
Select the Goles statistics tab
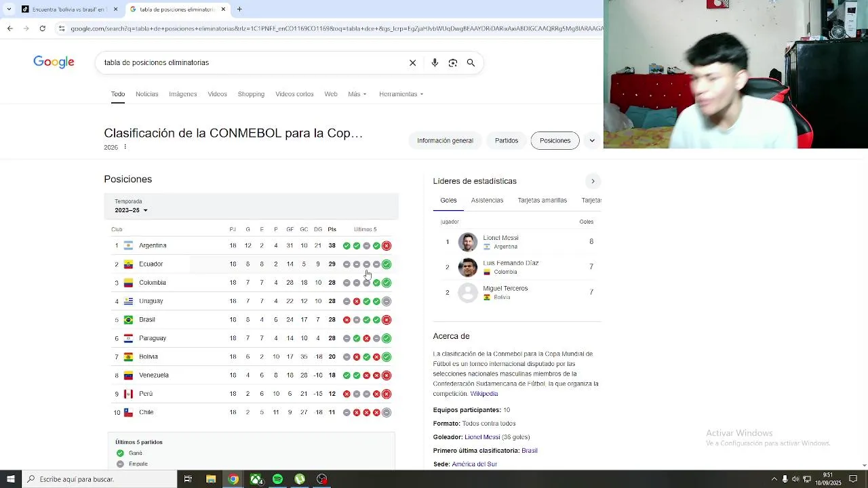coord(448,201)
